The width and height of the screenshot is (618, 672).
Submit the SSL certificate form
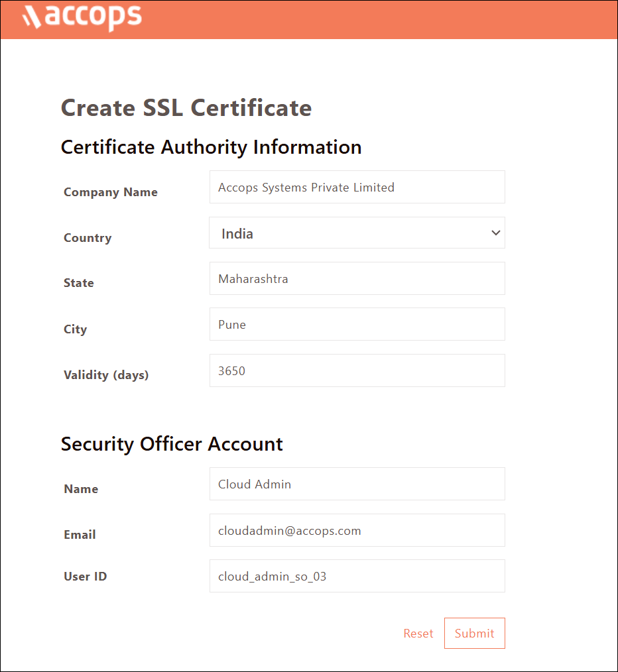point(474,634)
